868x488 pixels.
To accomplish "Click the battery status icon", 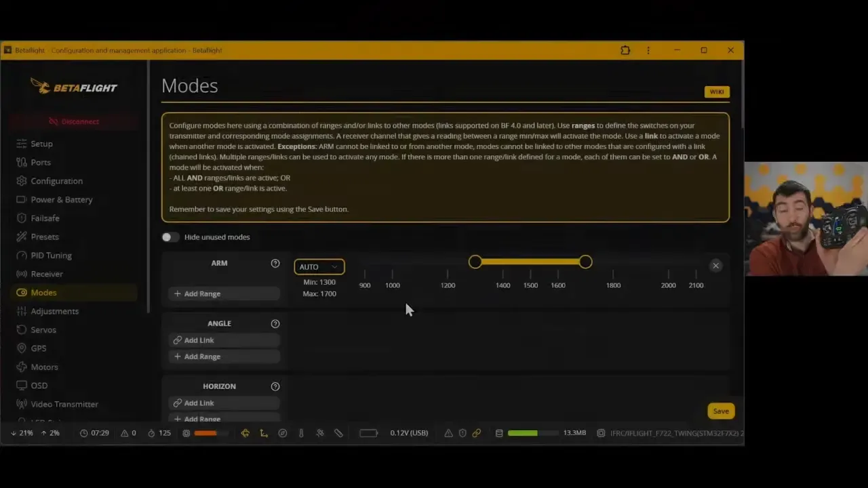I will 369,433.
